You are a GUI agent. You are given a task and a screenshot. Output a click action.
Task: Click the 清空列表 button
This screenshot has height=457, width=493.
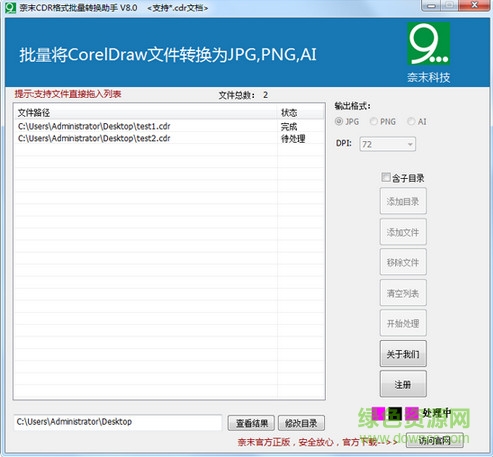(x=403, y=293)
